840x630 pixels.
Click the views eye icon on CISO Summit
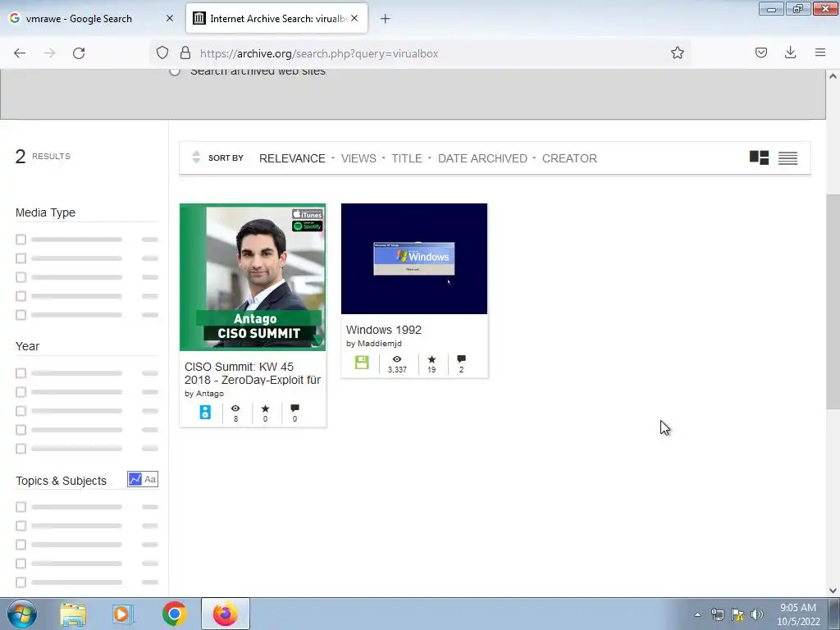pyautogui.click(x=235, y=409)
